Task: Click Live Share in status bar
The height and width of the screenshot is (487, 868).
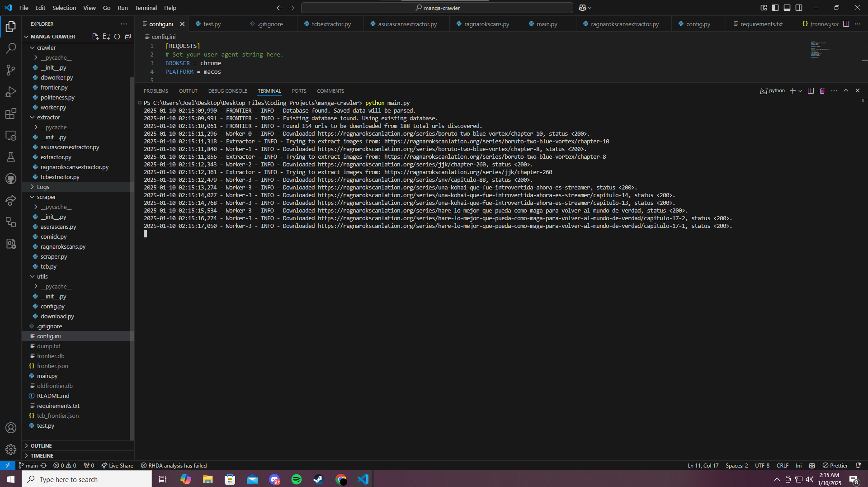Action: click(x=118, y=466)
